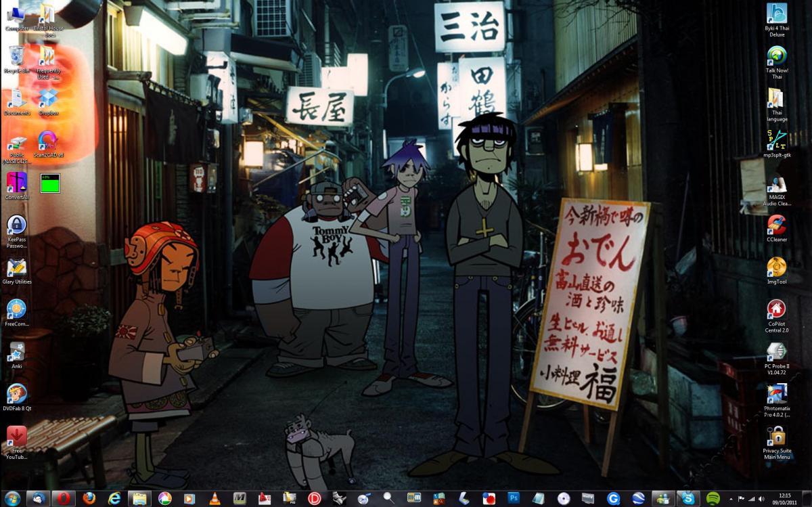Launch VLC media player from taskbar
812x507 pixels.
tap(214, 498)
